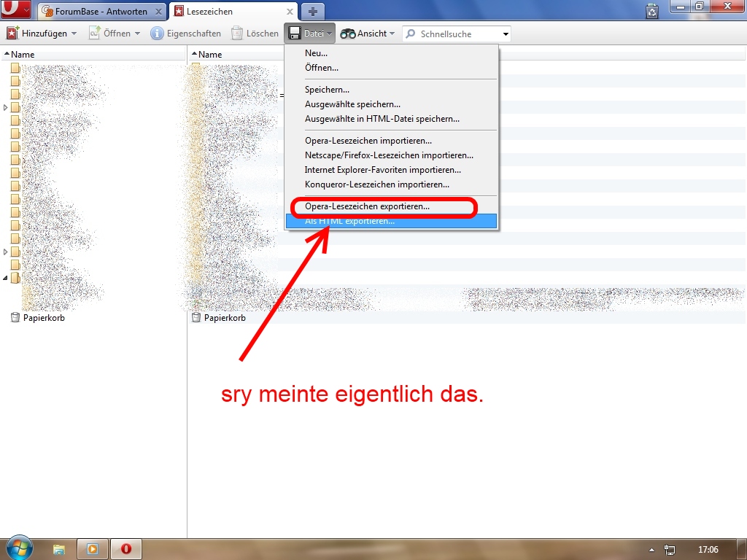Select Opera-Lesezeichen exportieren...

391,206
